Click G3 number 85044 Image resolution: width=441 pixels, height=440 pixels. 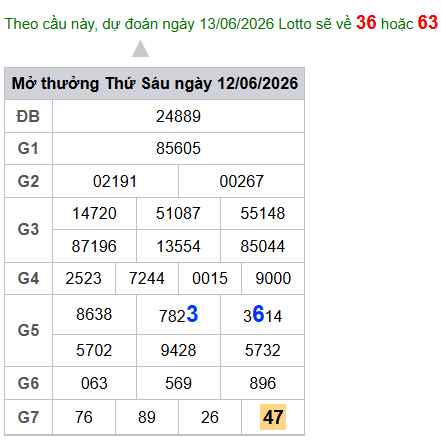pyautogui.click(x=263, y=246)
